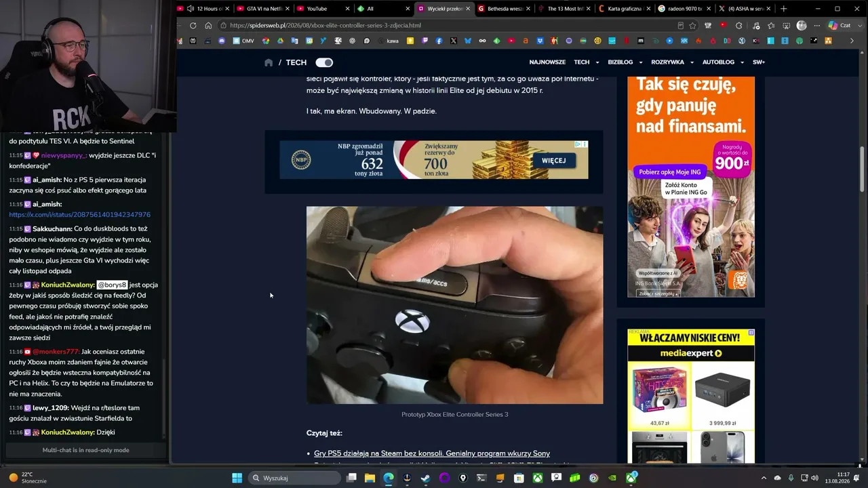Screen dimensions: 868x488
Task: Click username KoniuchZwalony saying 'Dzięki'
Action: click(68, 432)
